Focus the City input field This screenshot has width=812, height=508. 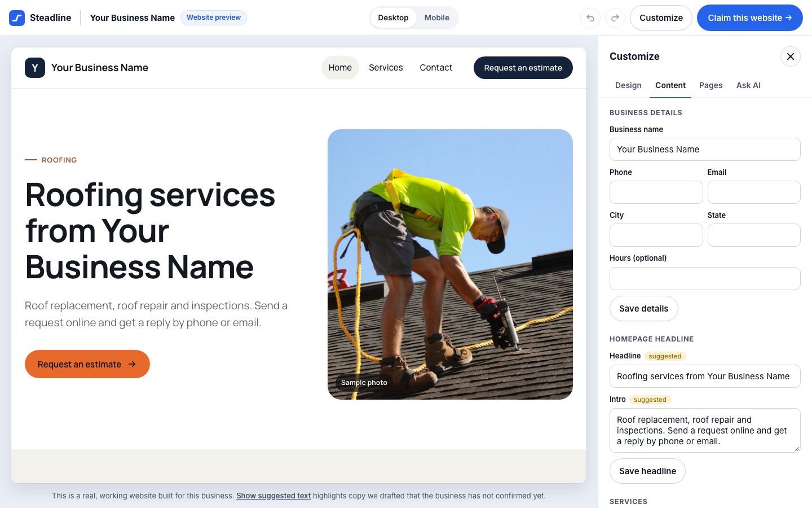click(656, 235)
